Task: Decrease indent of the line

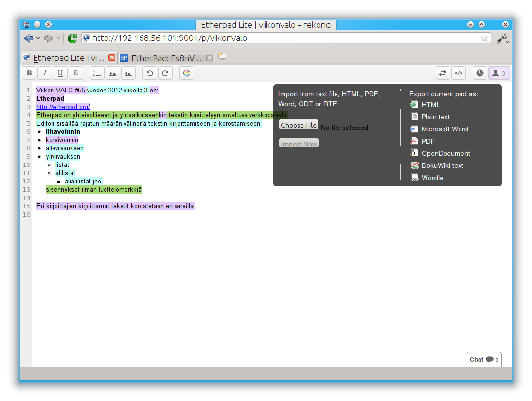Action: pyautogui.click(x=128, y=73)
